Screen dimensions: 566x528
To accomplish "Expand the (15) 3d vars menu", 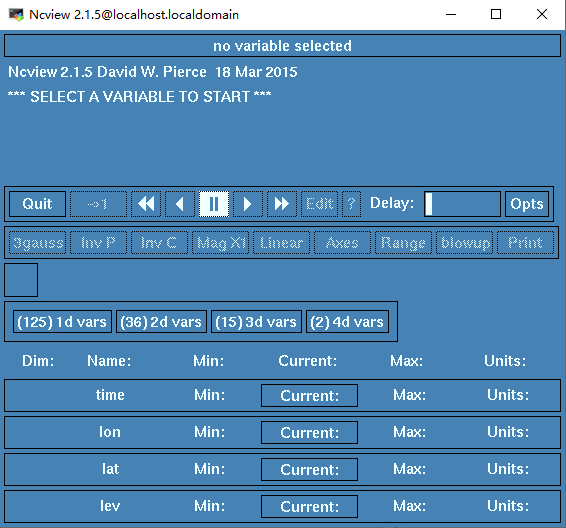I will pyautogui.click(x=256, y=322).
